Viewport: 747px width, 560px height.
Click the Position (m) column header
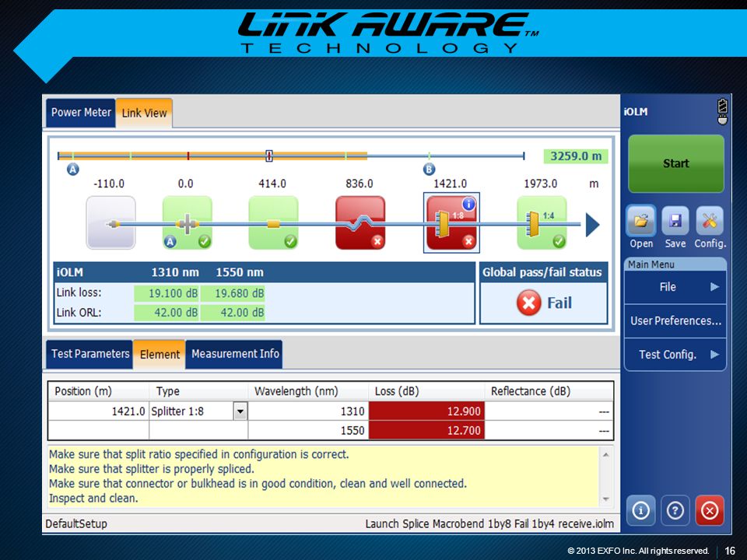click(x=99, y=391)
